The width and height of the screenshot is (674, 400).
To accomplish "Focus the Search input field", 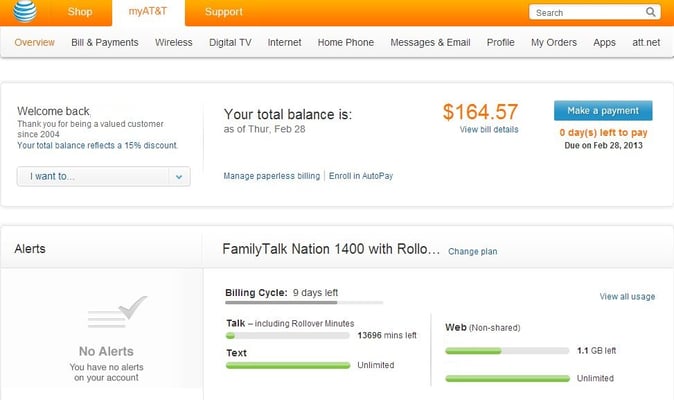I will point(588,12).
